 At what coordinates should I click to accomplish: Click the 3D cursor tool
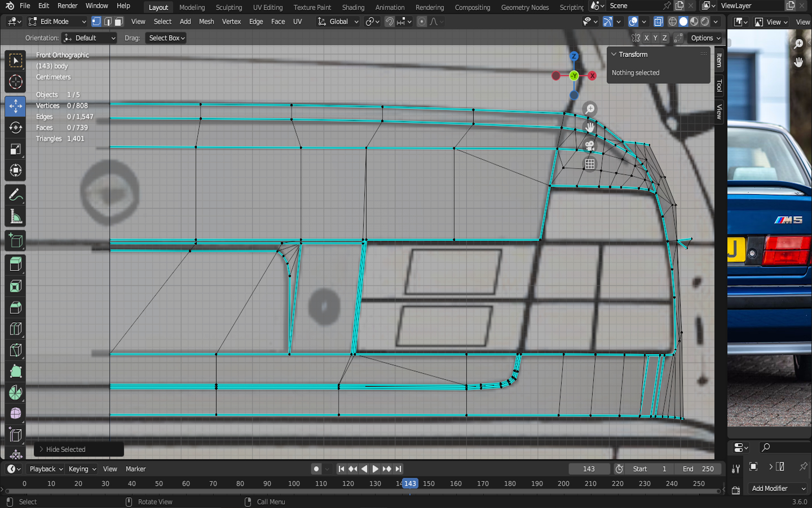point(15,82)
